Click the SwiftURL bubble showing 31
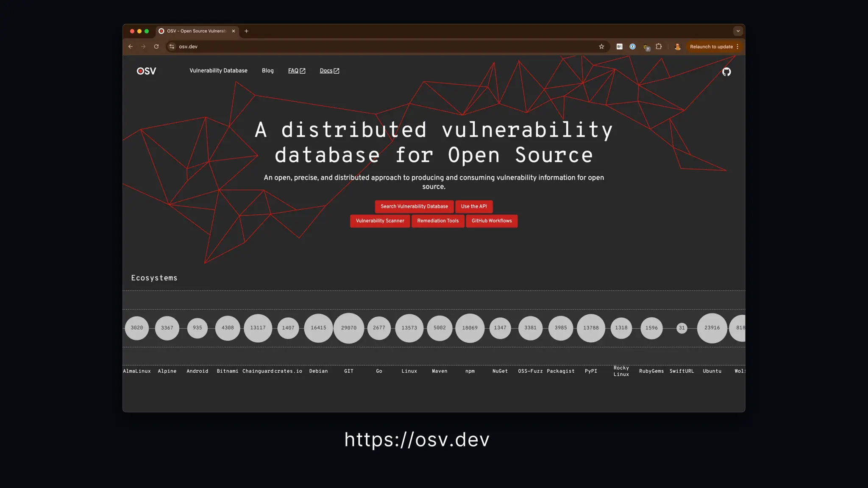The width and height of the screenshot is (868, 488). click(x=682, y=328)
